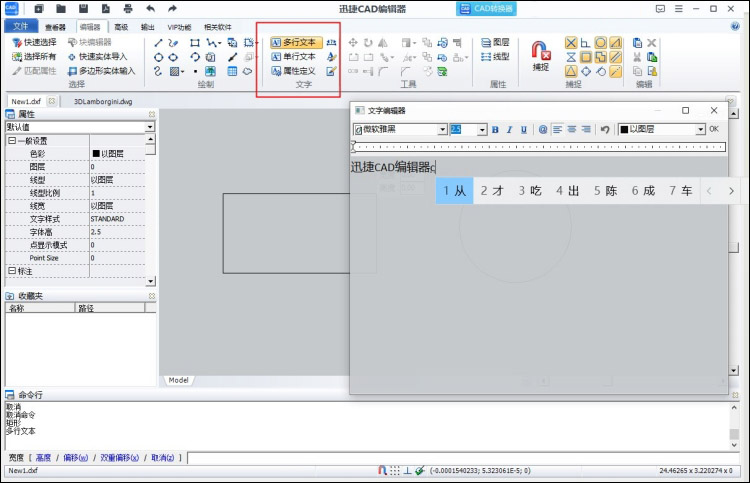750x483 pixels.
Task: Collapse the 标注 section
Action: click(x=11, y=271)
